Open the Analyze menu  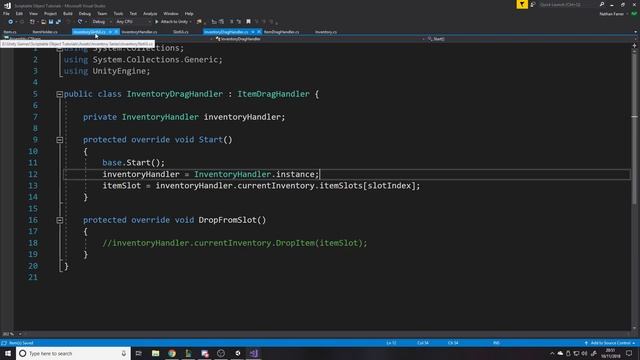(150, 13)
